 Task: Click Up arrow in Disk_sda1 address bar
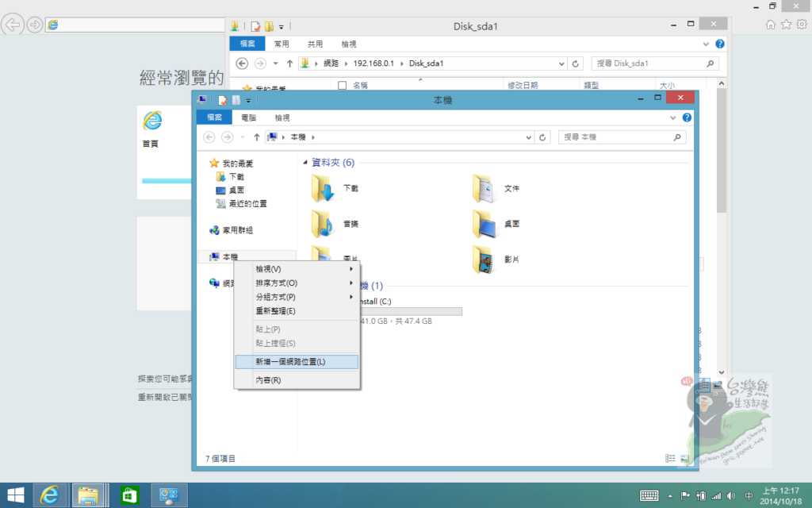click(x=289, y=63)
